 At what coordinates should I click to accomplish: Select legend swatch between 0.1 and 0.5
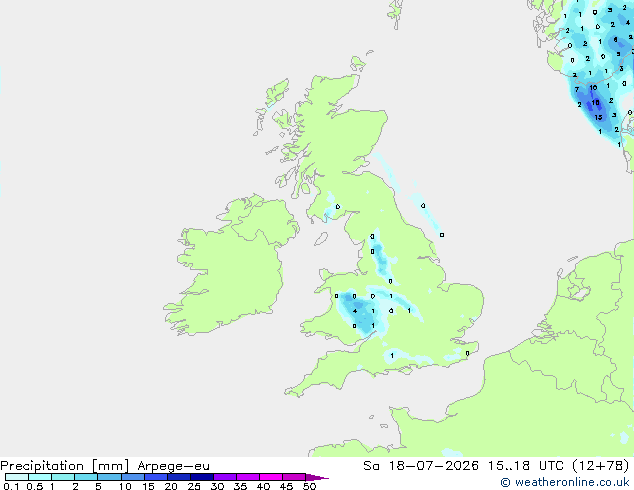[17, 477]
